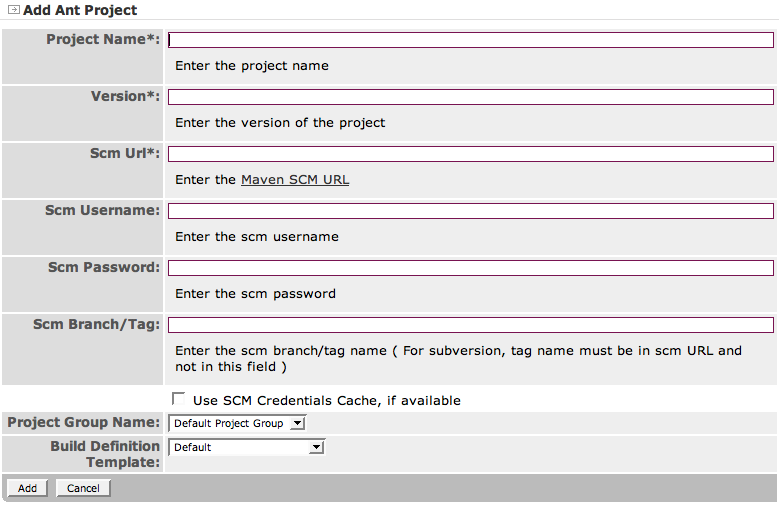
Task: Focus the Project Name input field
Action: [x=470, y=40]
